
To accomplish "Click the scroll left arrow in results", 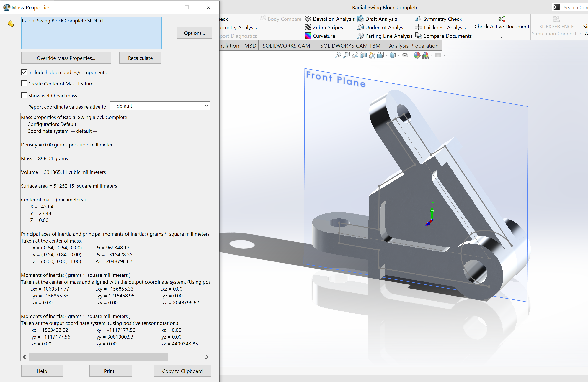I will click(x=24, y=357).
